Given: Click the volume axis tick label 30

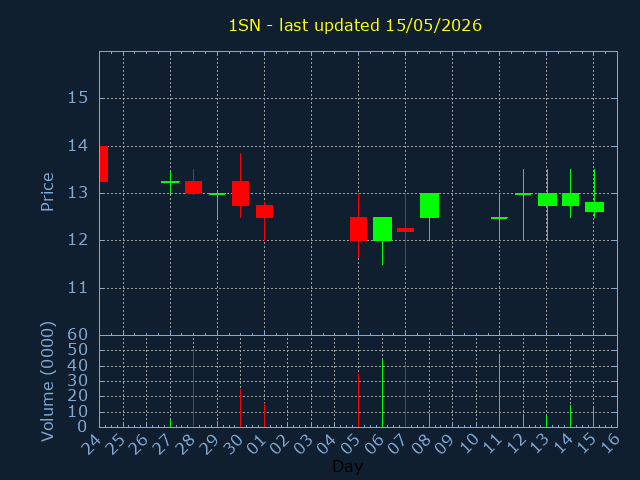Looking at the screenshot, I should 78,381.
